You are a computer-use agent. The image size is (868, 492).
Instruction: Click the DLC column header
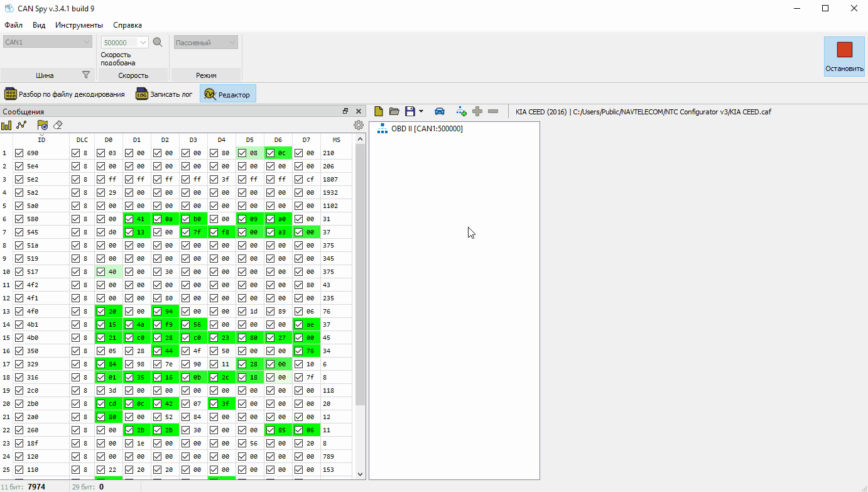(x=82, y=139)
